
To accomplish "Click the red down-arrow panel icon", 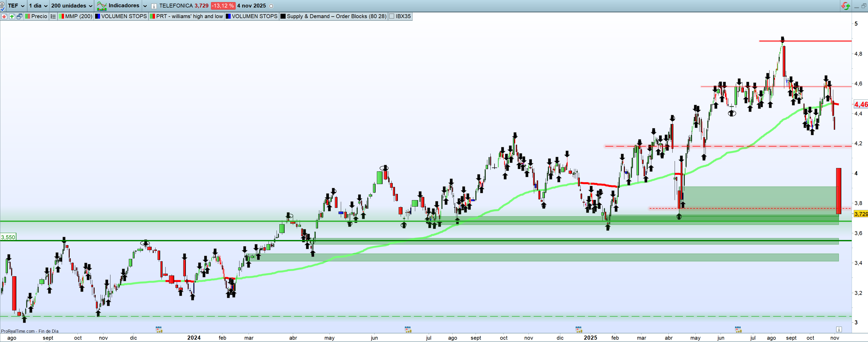I will point(4,16).
